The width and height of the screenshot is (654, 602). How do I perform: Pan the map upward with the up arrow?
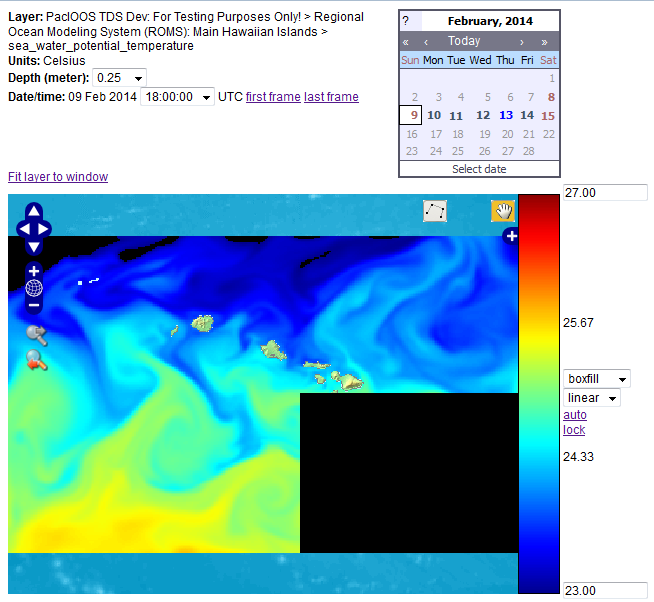click(34, 211)
